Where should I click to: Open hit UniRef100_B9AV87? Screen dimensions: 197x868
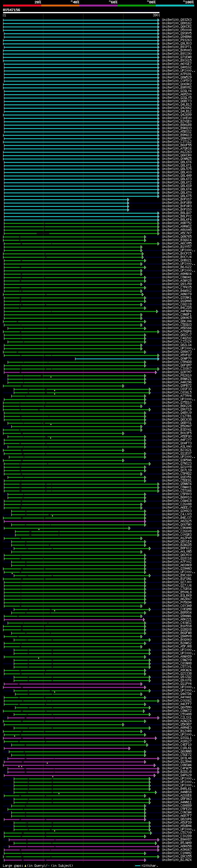click(177, 839)
